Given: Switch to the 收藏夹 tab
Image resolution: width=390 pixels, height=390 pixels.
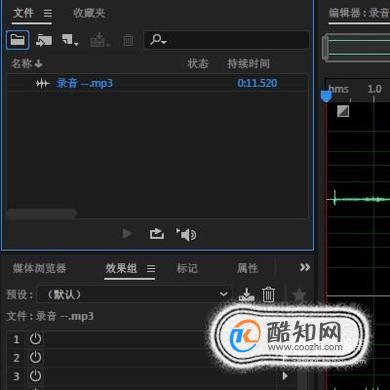Looking at the screenshot, I should (89, 13).
